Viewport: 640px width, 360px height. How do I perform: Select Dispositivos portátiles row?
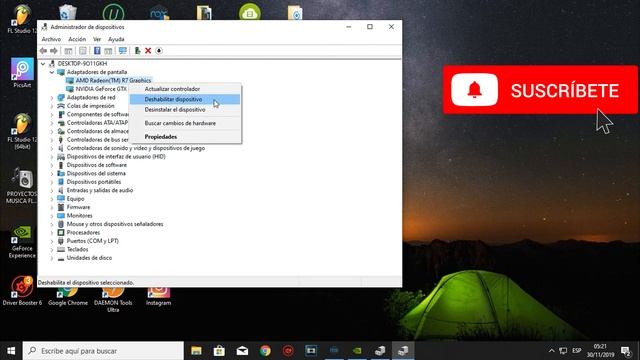click(94, 182)
